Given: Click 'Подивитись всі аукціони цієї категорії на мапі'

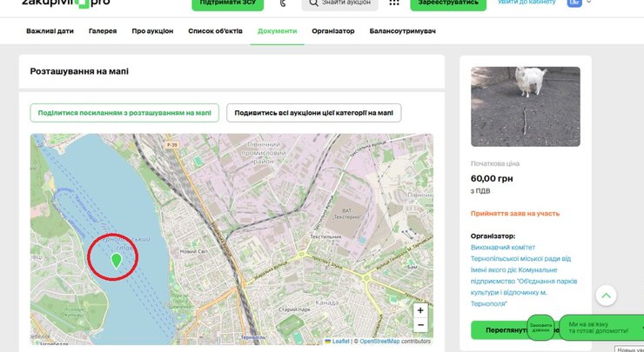Looking at the screenshot, I should (313, 113).
